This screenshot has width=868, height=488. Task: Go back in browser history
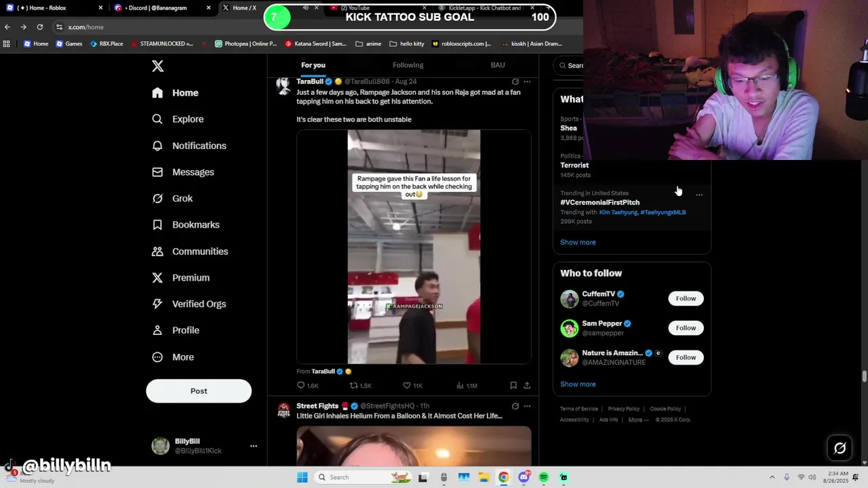click(7, 27)
